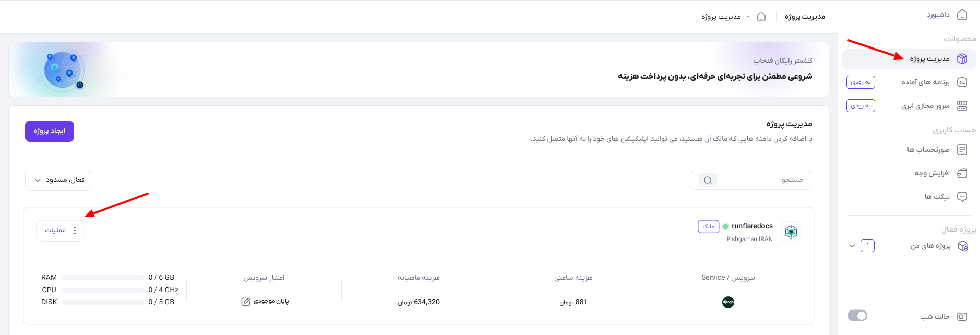Toggle the night mode switch
The height and width of the screenshot is (335, 980).
pyautogui.click(x=857, y=316)
